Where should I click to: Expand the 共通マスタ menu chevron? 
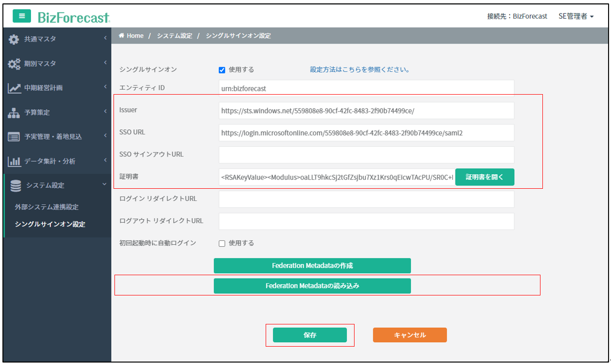(105, 38)
